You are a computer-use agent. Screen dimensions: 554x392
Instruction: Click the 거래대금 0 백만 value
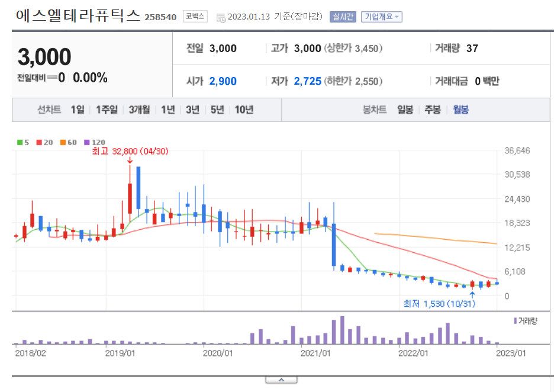tap(487, 81)
